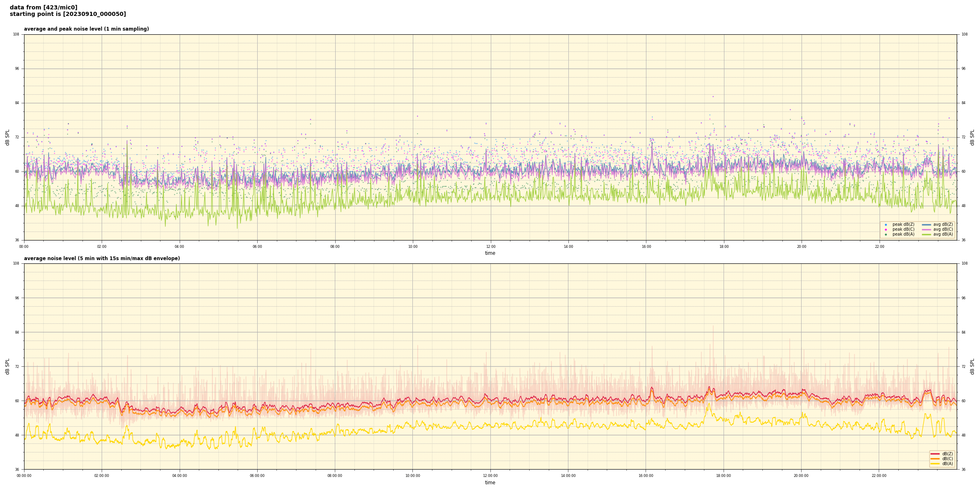Click the 'data from [423/mic0]' header text
Image resolution: width=980 pixels, height=490 pixels.
click(x=44, y=8)
